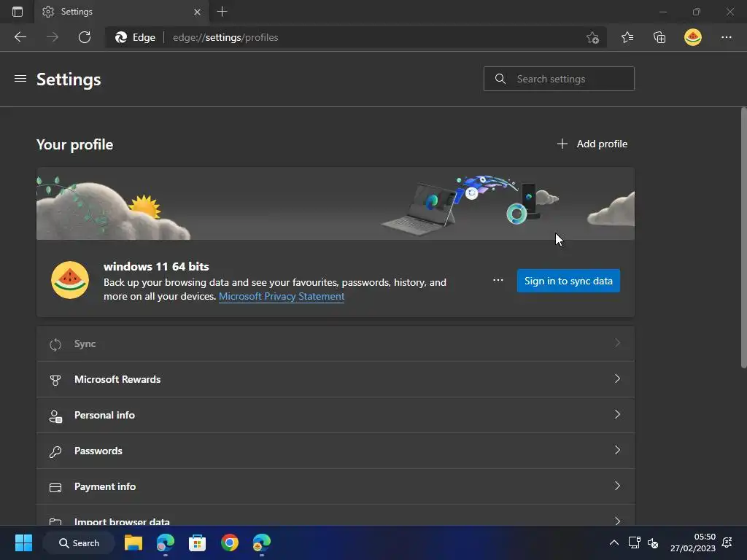Launch File Explorer from the taskbar

(133, 542)
